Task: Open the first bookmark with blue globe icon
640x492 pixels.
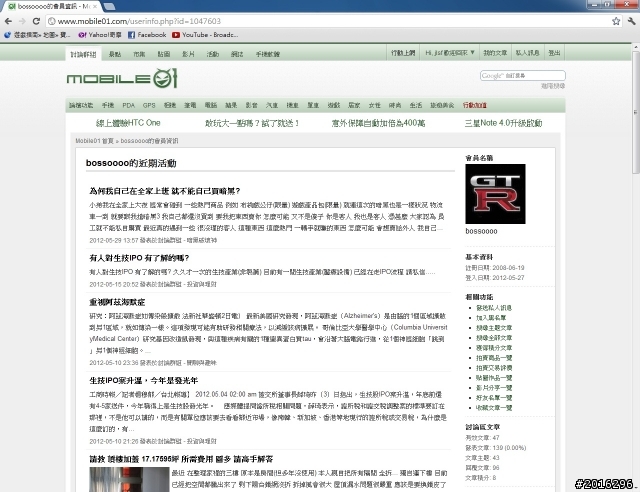Action: [37, 35]
